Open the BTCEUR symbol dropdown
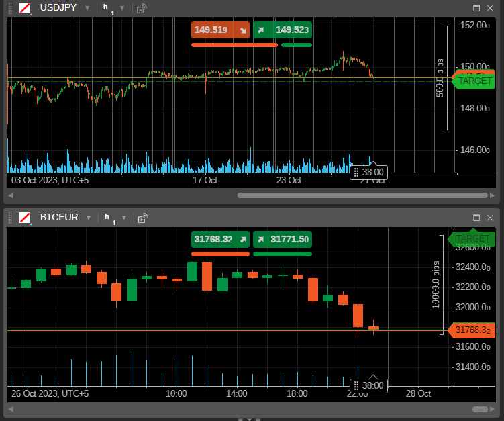504x421 pixels. [87, 217]
